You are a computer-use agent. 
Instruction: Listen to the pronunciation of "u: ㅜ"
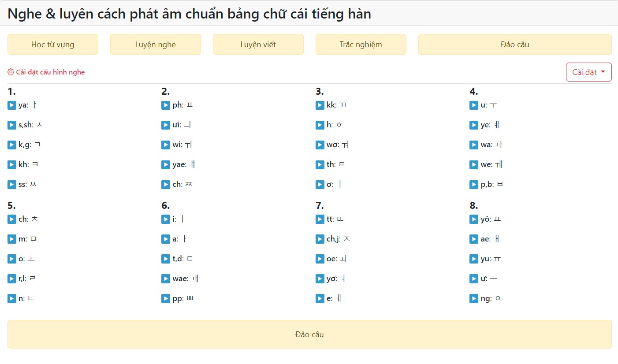coord(473,105)
